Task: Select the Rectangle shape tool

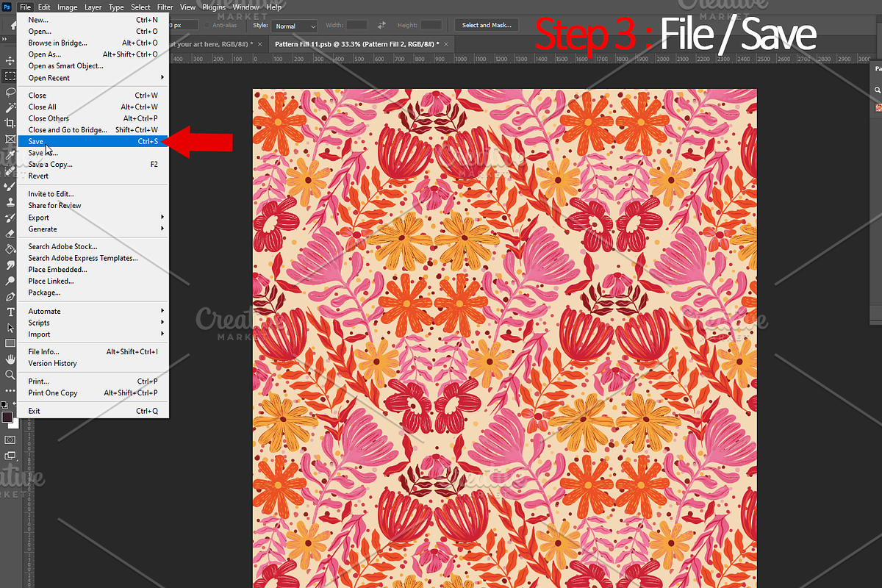Action: click(10, 343)
